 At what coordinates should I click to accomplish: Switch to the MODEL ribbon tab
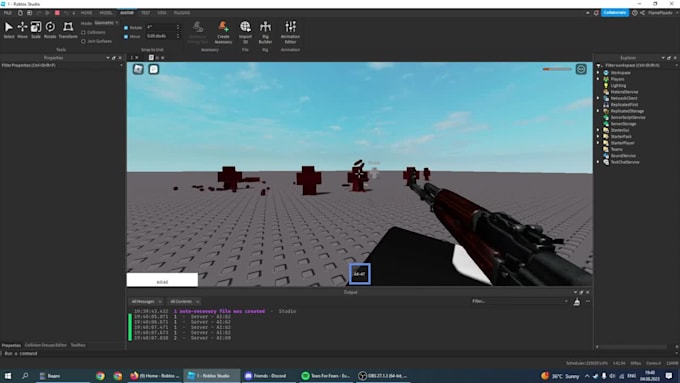pyautogui.click(x=106, y=13)
